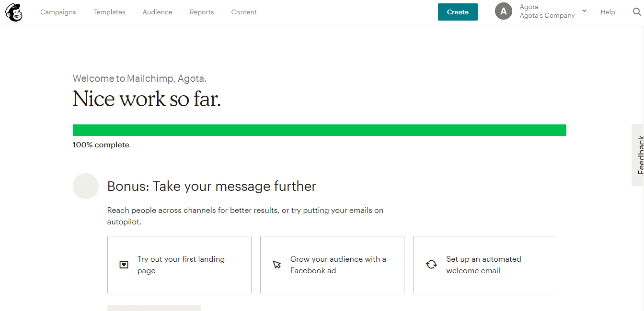Click the Mailchimp freddie logo
This screenshot has width=644, height=311.
(13, 12)
